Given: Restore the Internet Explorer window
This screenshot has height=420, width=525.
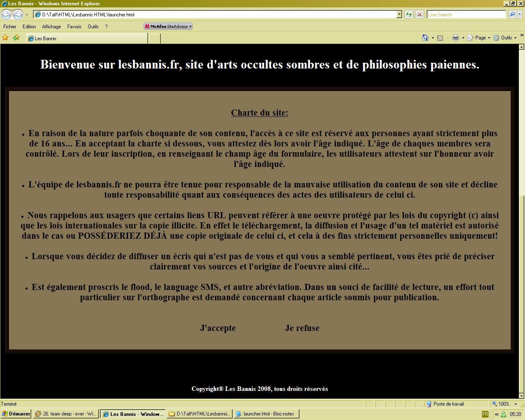Looking at the screenshot, I should [x=513, y=3].
